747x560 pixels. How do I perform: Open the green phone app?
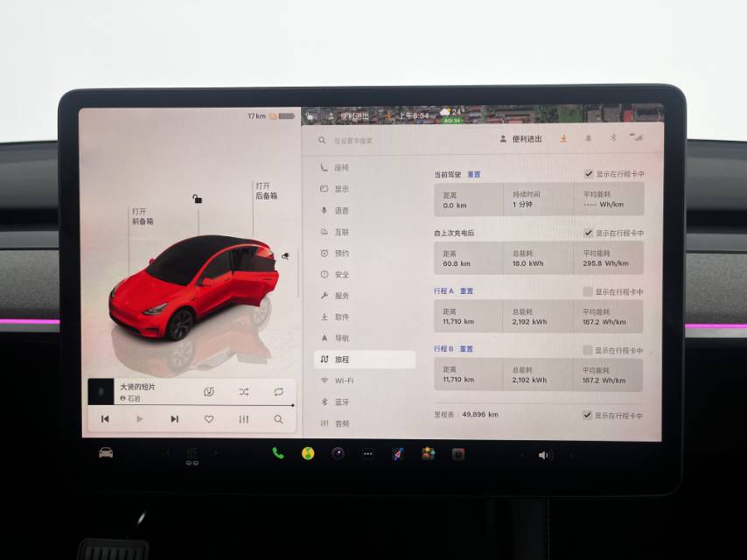tap(278, 453)
